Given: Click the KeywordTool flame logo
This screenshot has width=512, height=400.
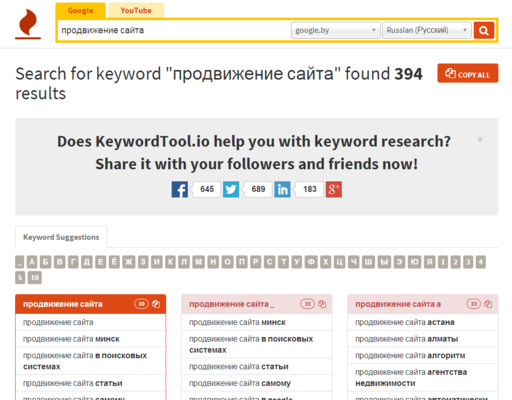Looking at the screenshot, I should click(28, 24).
